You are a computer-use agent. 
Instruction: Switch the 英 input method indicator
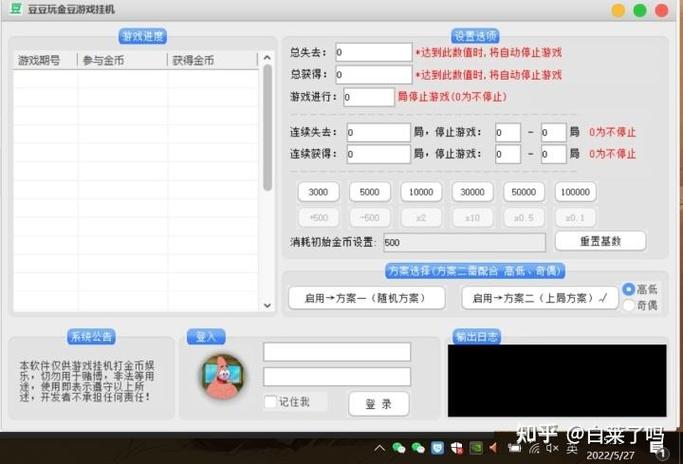572,448
